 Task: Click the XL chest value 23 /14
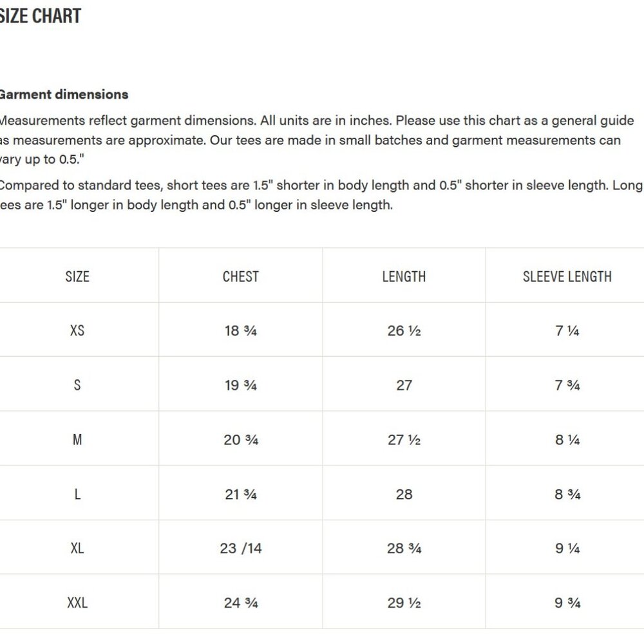pos(241,548)
